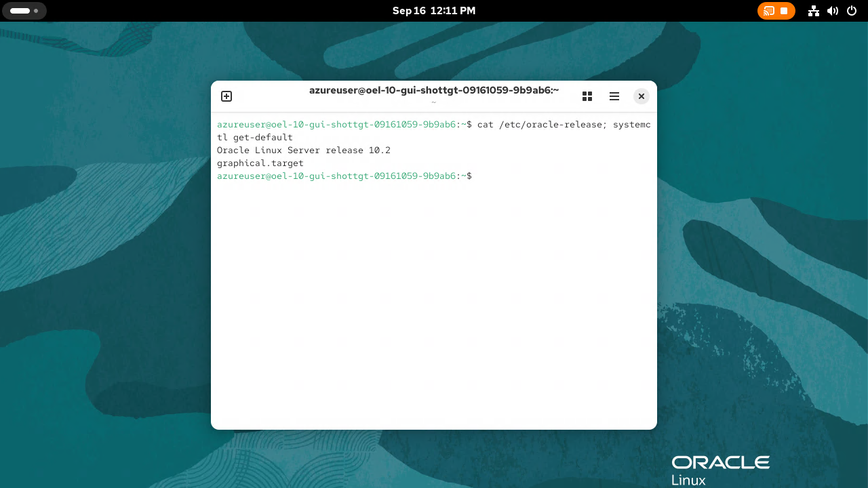This screenshot has width=868, height=488.
Task: Select the small second workspace dot
Action: (x=36, y=11)
